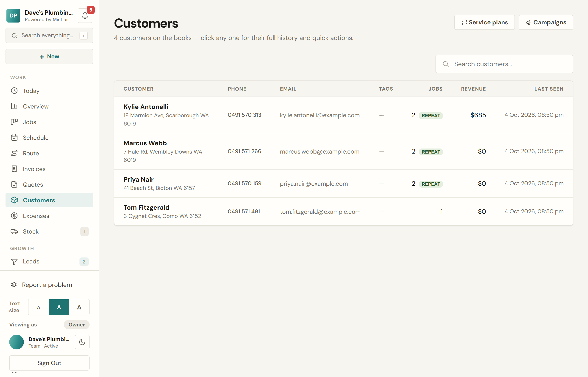
Task: Click the REVENUE column header
Action: [474, 89]
